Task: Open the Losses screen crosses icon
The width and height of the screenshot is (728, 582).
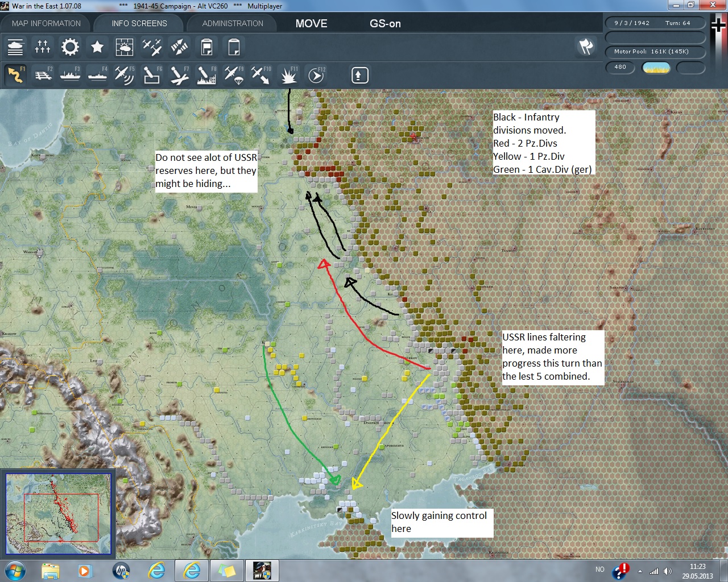Action: click(43, 47)
